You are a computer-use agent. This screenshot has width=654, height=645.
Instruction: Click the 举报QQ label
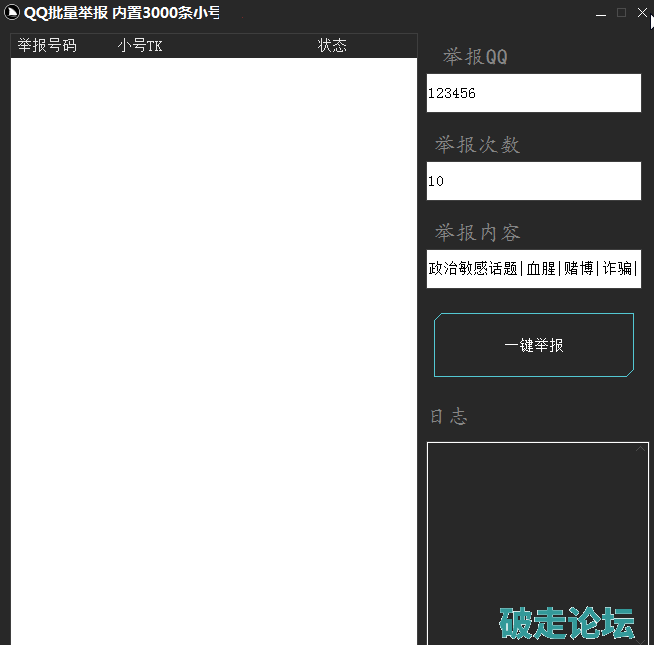pos(475,57)
